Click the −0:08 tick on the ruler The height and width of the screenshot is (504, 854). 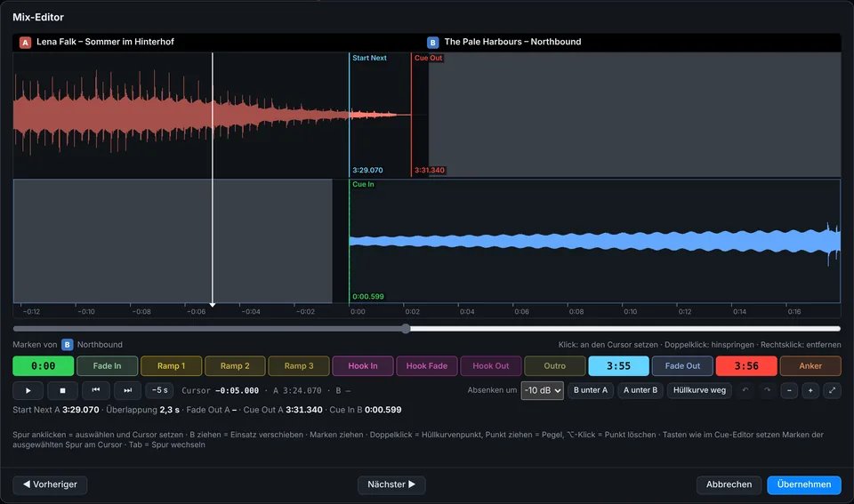141,312
